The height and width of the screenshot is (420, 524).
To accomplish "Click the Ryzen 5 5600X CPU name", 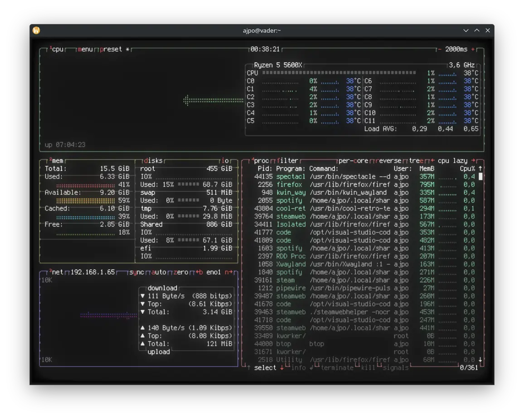I will click(x=278, y=65).
